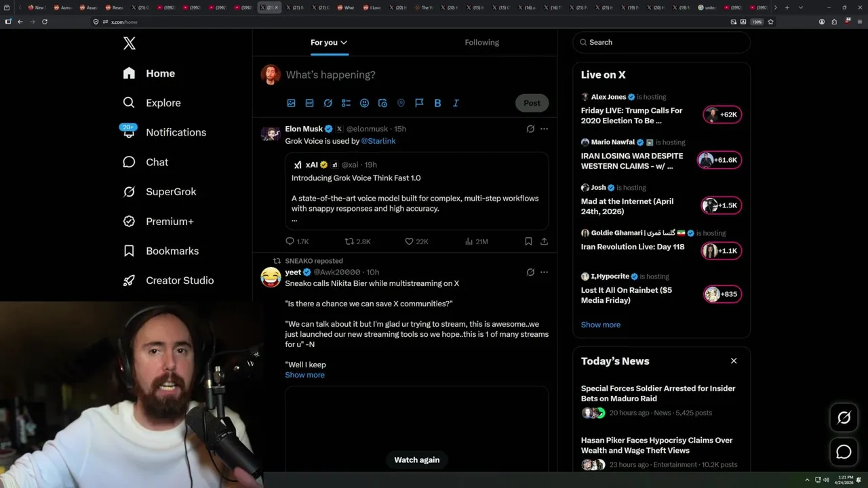
Task: Open Premium+ verified badge icon
Action: (x=129, y=221)
